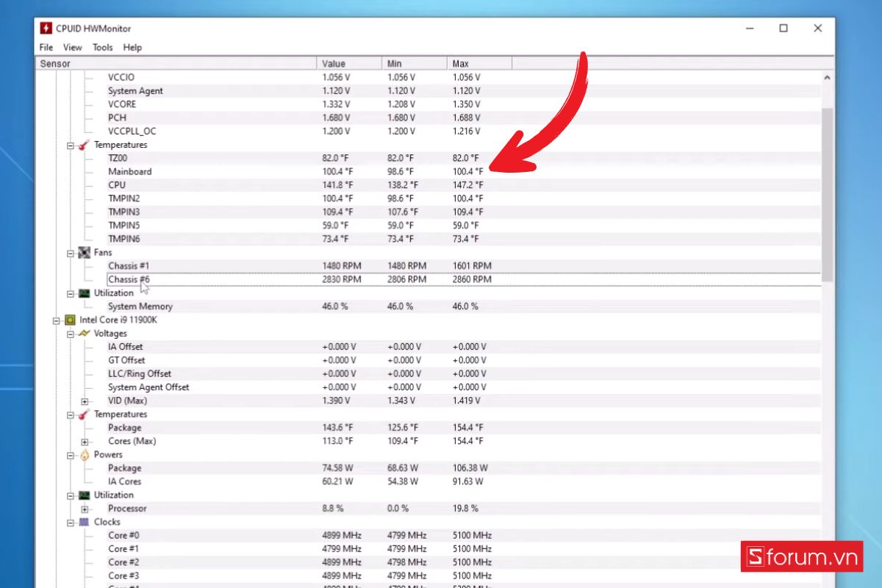Click the fan icon beside Fans

(x=85, y=253)
